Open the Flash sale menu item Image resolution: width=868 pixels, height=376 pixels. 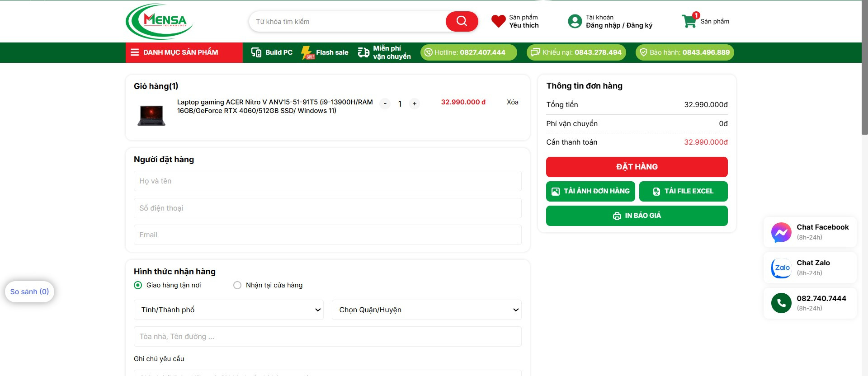(325, 52)
